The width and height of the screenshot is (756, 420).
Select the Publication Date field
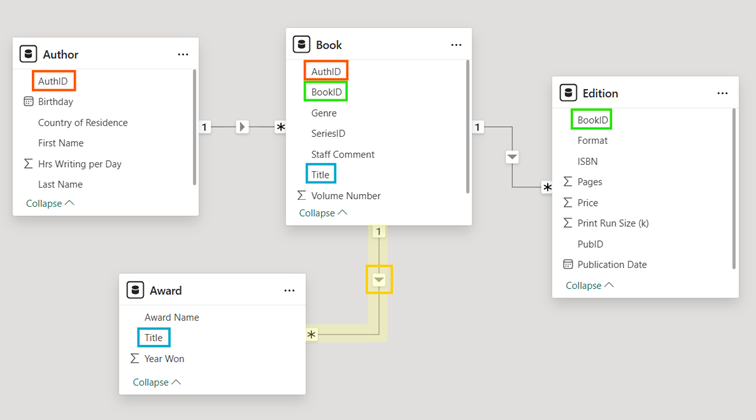(x=612, y=264)
